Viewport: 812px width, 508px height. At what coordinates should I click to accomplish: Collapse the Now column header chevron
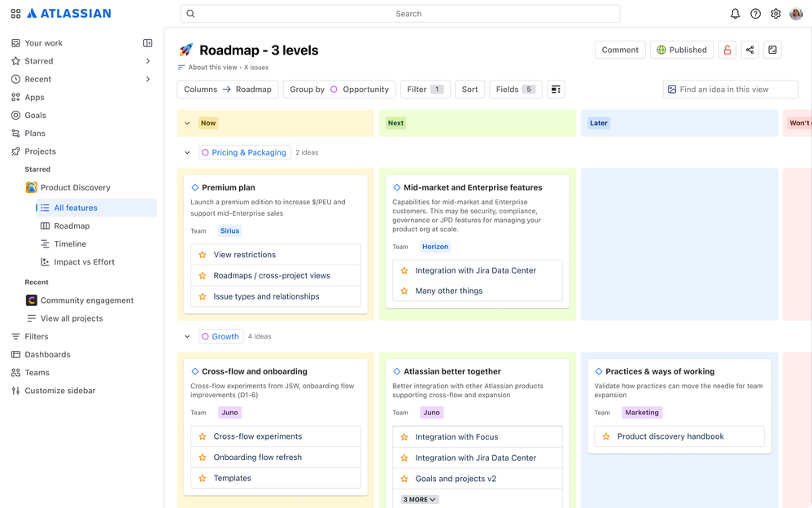pos(187,124)
